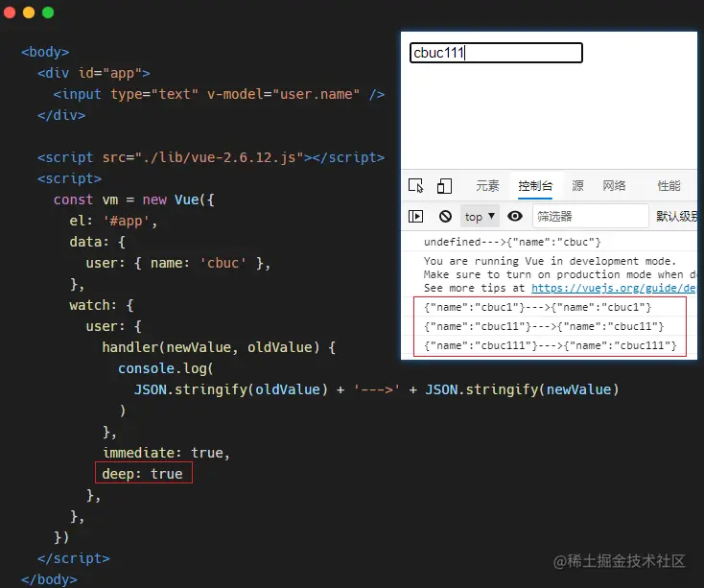Click the opening <body> tag

click(45, 52)
